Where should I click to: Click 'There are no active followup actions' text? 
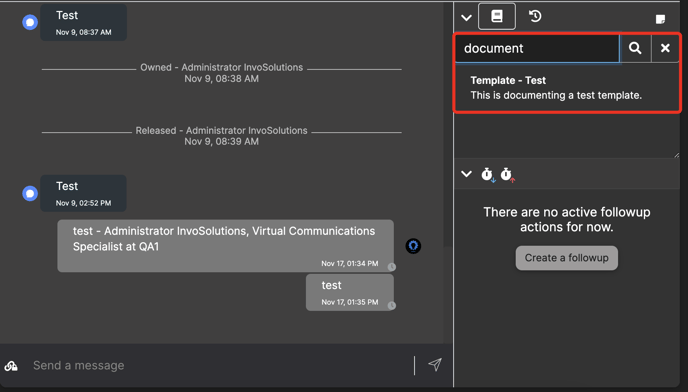[x=566, y=219]
